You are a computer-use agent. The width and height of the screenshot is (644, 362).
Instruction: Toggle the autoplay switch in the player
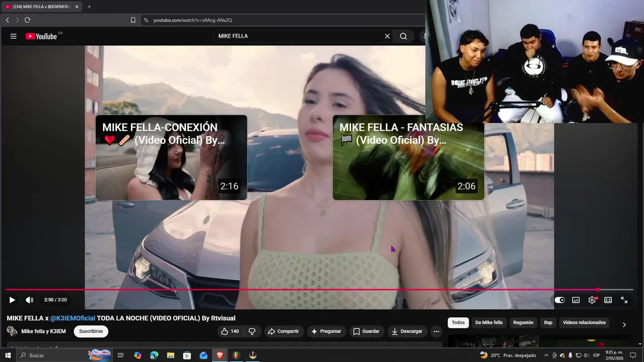(559, 300)
